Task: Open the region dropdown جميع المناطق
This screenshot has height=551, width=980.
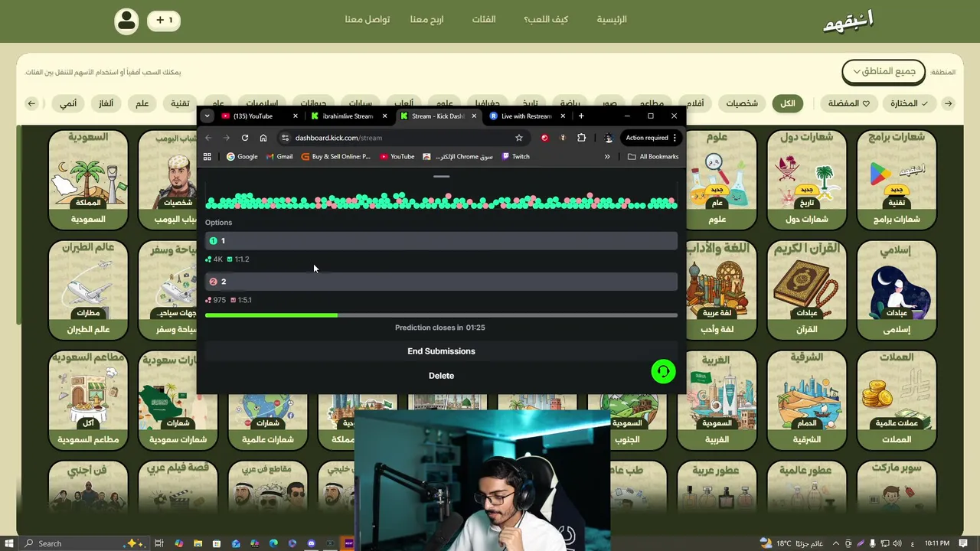Action: [884, 72]
